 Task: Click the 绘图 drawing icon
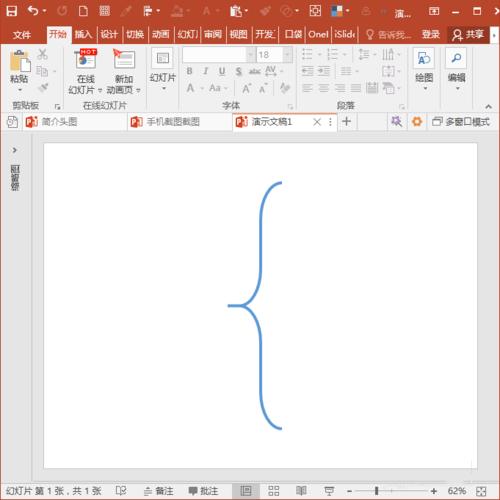424,59
